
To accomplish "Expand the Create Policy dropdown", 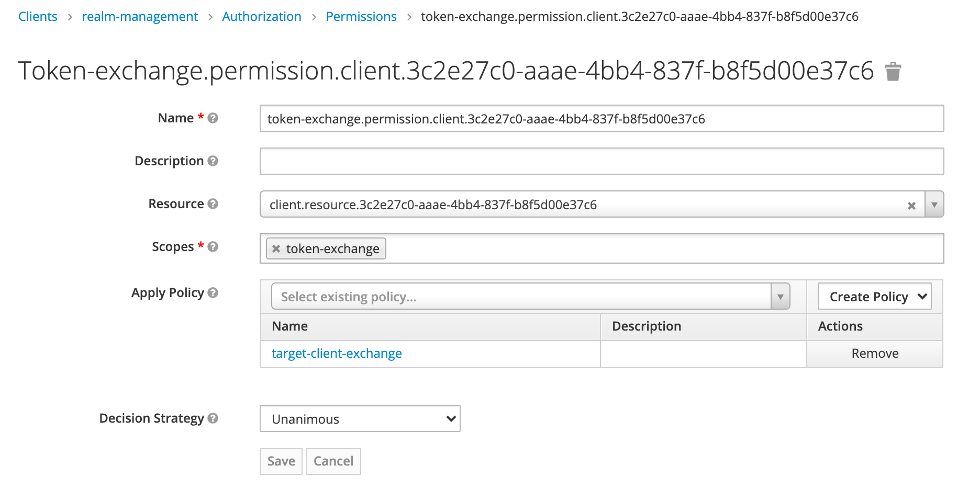I will coord(874,297).
